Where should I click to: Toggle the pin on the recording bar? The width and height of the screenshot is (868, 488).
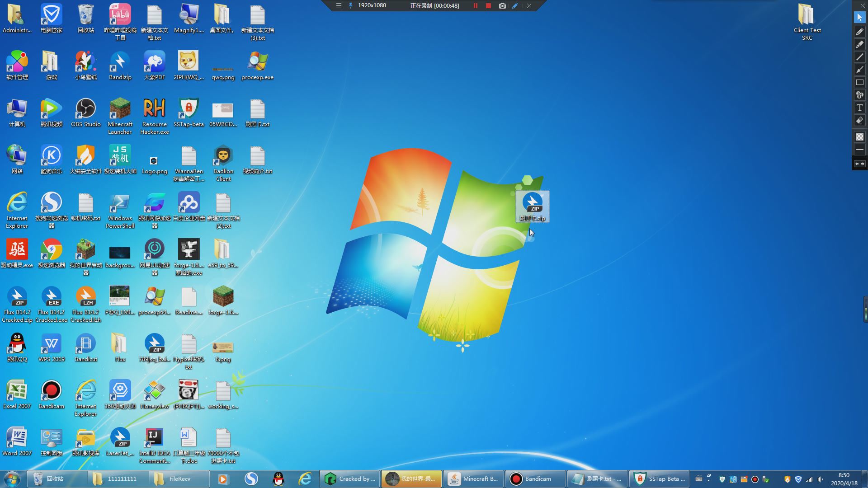(350, 6)
